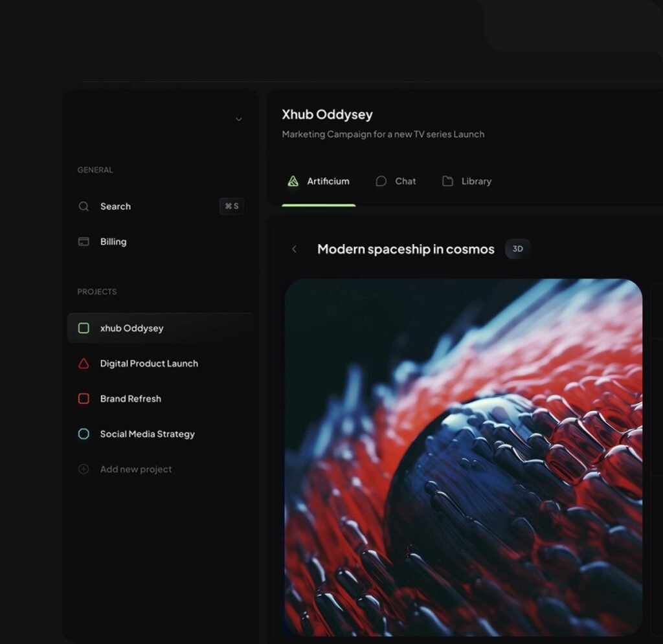Click the Billing card icon

click(84, 241)
